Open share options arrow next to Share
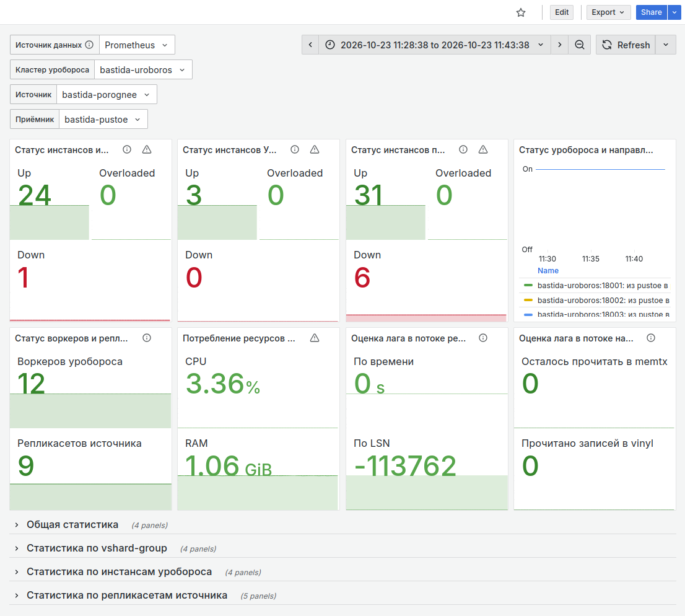Viewport: 685px width, 616px height. [x=674, y=12]
